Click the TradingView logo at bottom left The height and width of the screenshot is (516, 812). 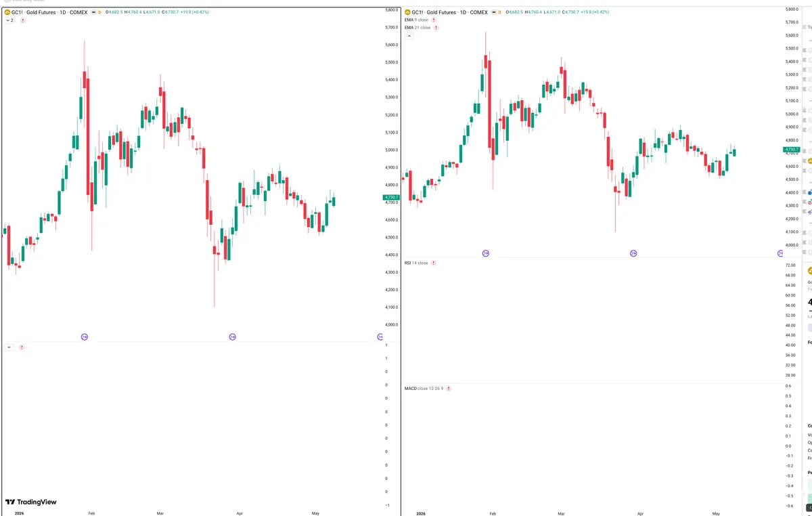pos(31,502)
